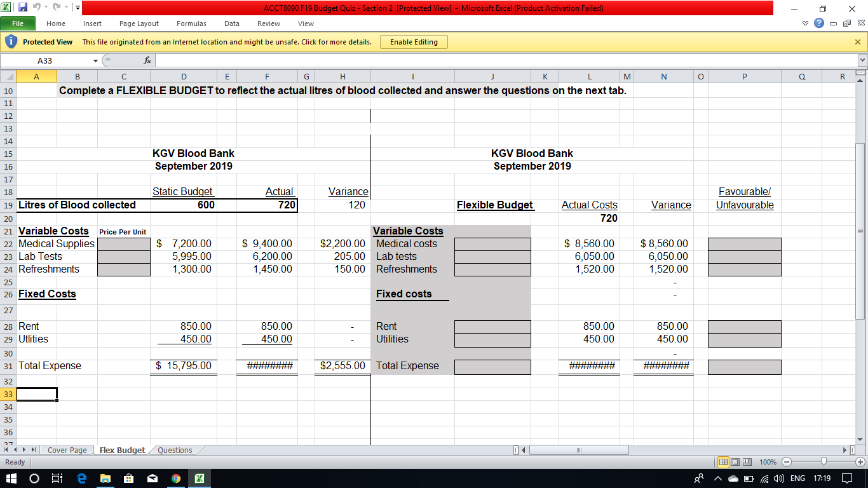Close the Protected View message bar
Screen dimensions: 868x488
pyautogui.click(x=857, y=42)
